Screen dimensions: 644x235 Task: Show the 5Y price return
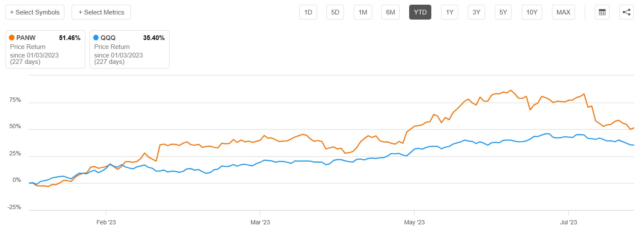[503, 12]
